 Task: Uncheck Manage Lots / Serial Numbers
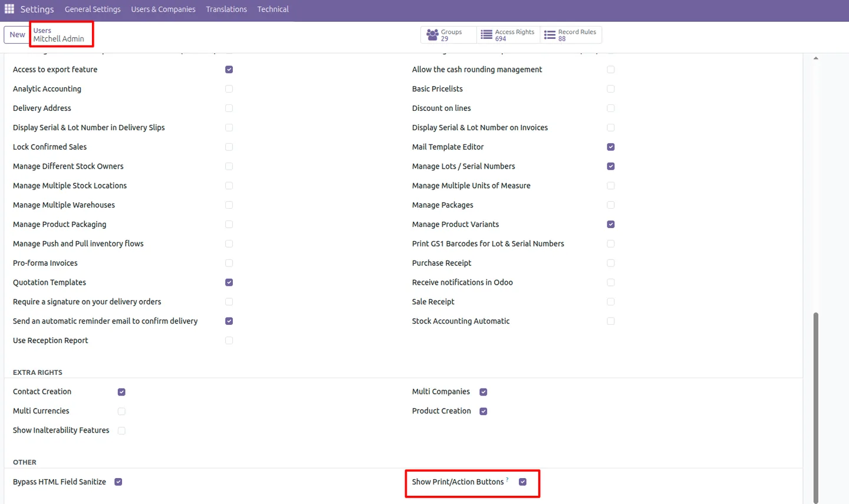[611, 167]
